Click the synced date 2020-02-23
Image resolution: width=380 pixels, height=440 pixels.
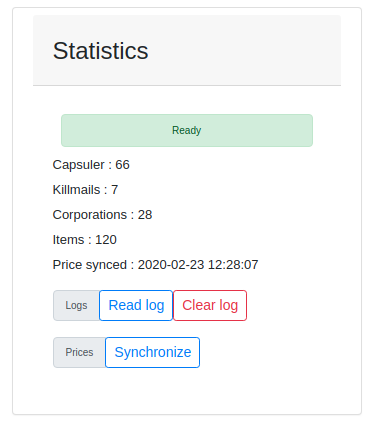[171, 265]
